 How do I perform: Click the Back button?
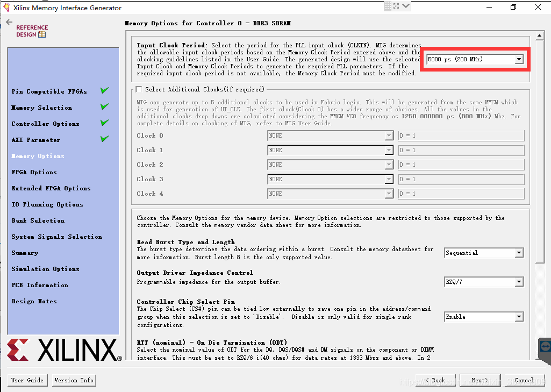[436, 380]
